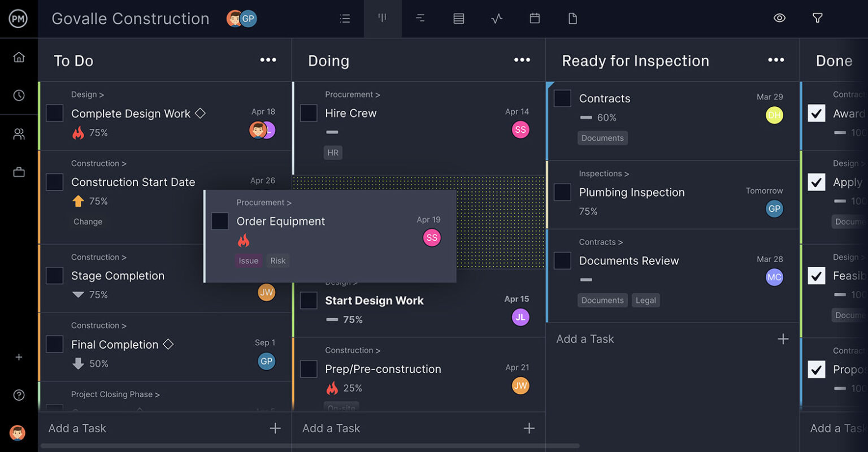Select the Home icon in the sidebar
Viewport: 868px width, 452px height.
coord(19,56)
